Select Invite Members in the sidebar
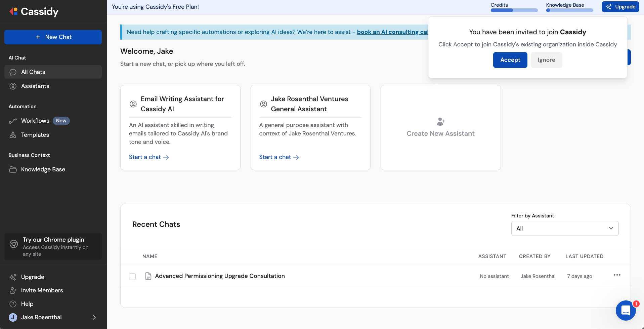The image size is (644, 329). 53,291
